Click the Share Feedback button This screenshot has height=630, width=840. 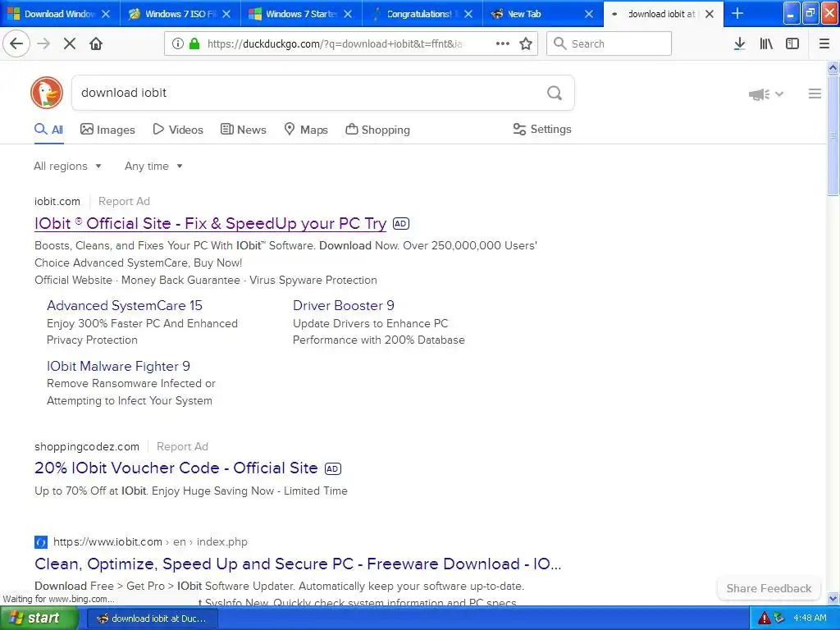pos(769,588)
